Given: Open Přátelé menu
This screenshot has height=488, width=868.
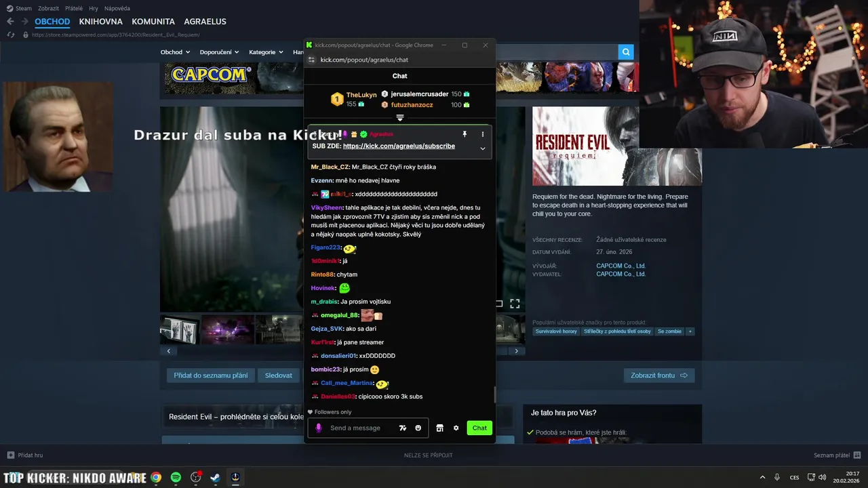Looking at the screenshot, I should point(74,8).
